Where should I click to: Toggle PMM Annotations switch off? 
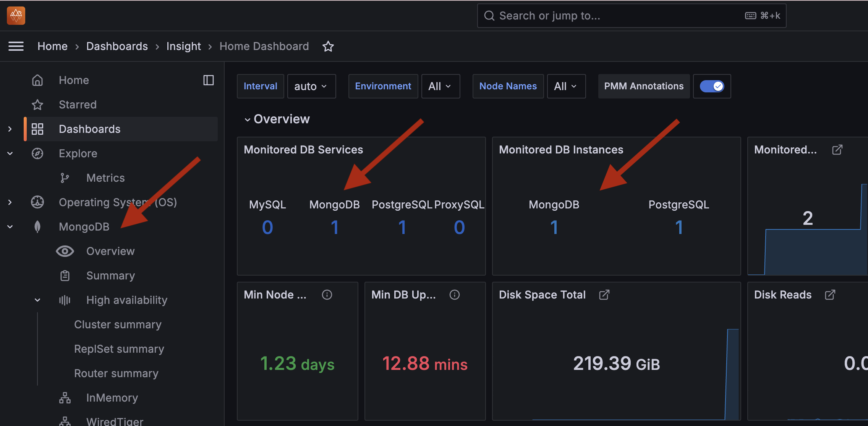(712, 86)
